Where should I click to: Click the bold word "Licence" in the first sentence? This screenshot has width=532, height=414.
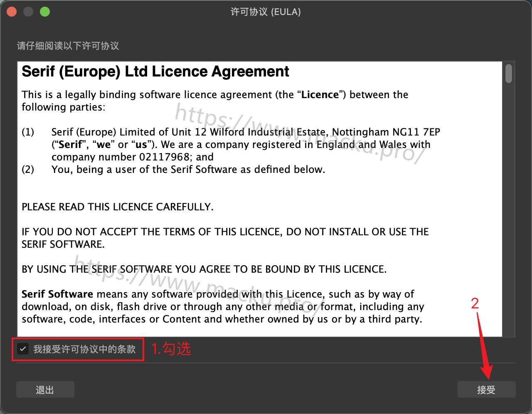(320, 95)
